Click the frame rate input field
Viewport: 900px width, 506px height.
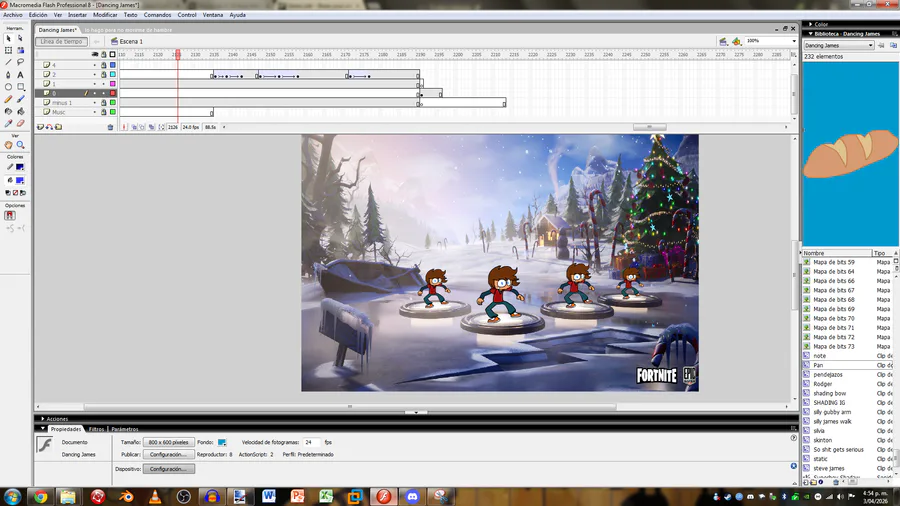tap(312, 442)
